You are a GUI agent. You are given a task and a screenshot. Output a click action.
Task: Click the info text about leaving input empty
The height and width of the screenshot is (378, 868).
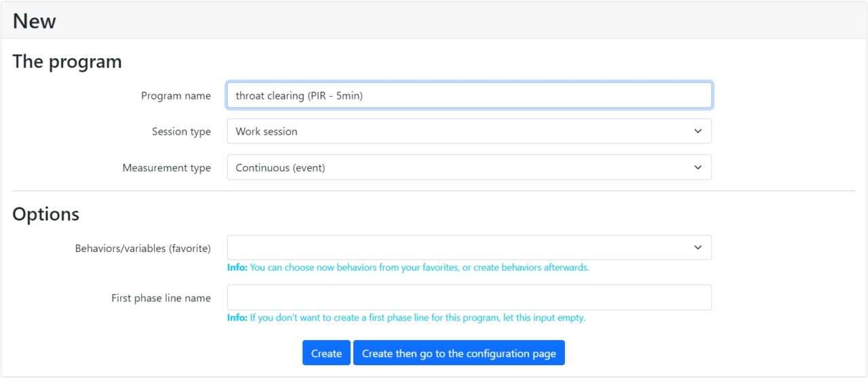pyautogui.click(x=406, y=318)
